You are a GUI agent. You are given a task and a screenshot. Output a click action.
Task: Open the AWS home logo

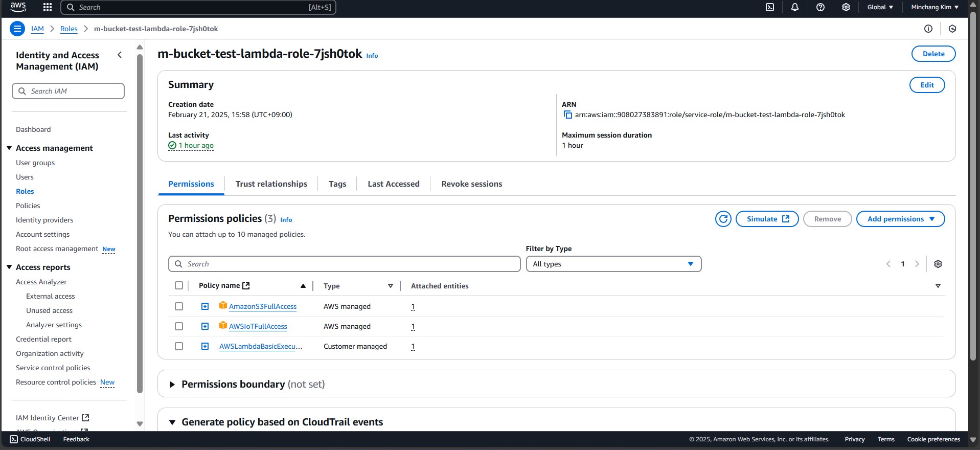tap(18, 7)
